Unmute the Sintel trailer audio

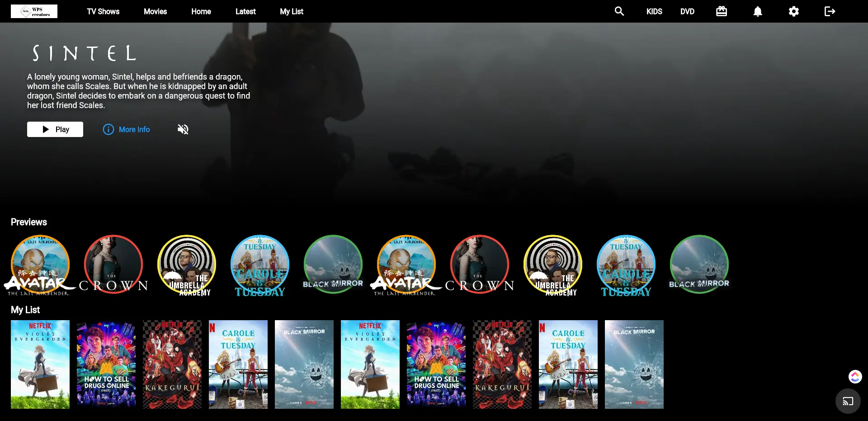tap(183, 129)
